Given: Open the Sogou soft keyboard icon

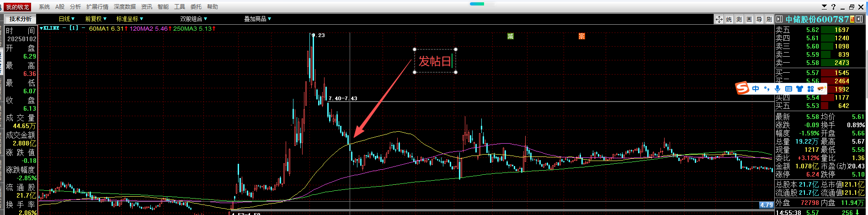Looking at the screenshot, I should click(x=788, y=88).
